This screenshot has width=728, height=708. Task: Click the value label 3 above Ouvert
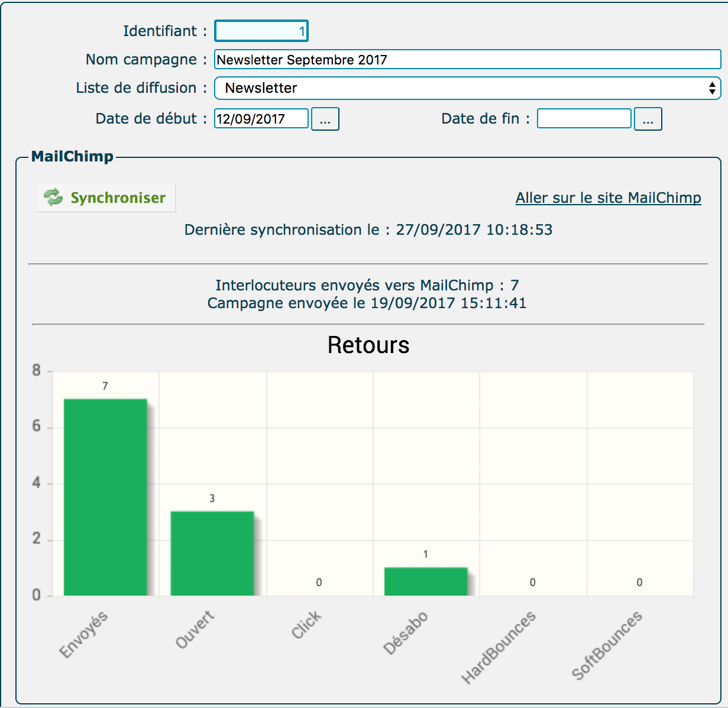(x=212, y=499)
